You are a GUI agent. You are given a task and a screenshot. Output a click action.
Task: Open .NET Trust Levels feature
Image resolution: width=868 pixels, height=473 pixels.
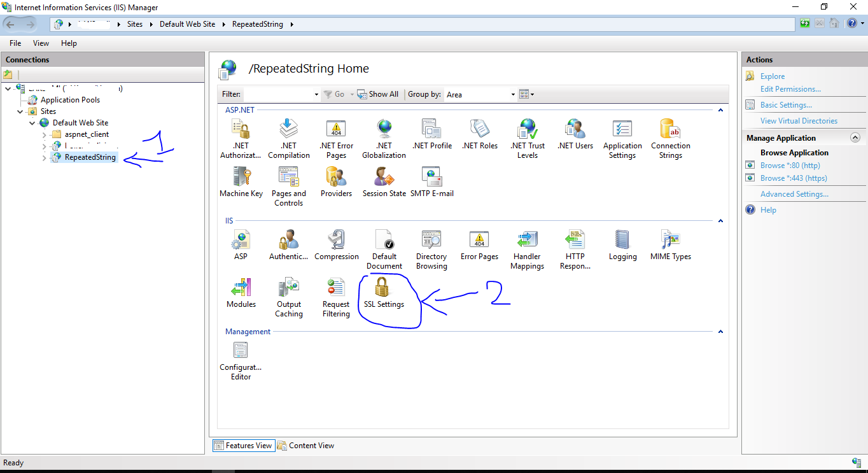coord(528,139)
